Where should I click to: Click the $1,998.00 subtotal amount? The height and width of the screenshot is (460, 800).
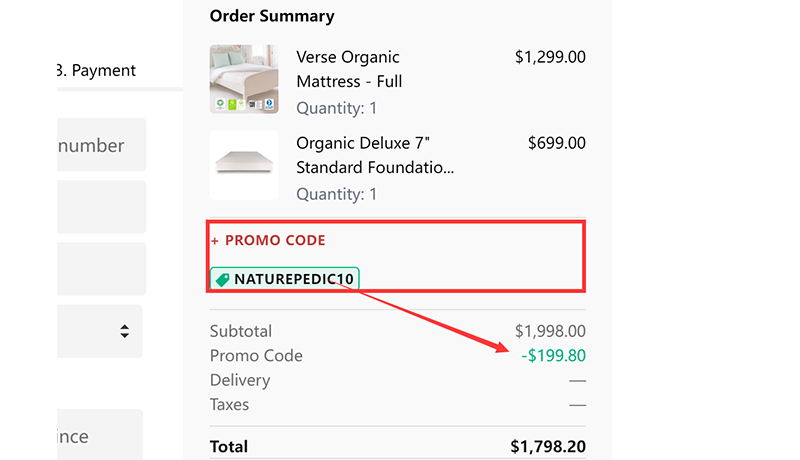[x=550, y=331]
